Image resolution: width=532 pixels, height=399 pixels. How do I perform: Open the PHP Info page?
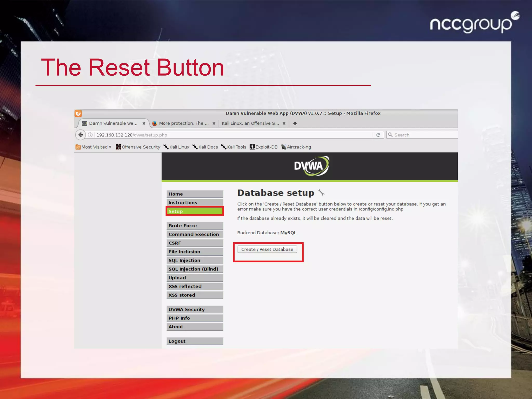[x=195, y=318]
